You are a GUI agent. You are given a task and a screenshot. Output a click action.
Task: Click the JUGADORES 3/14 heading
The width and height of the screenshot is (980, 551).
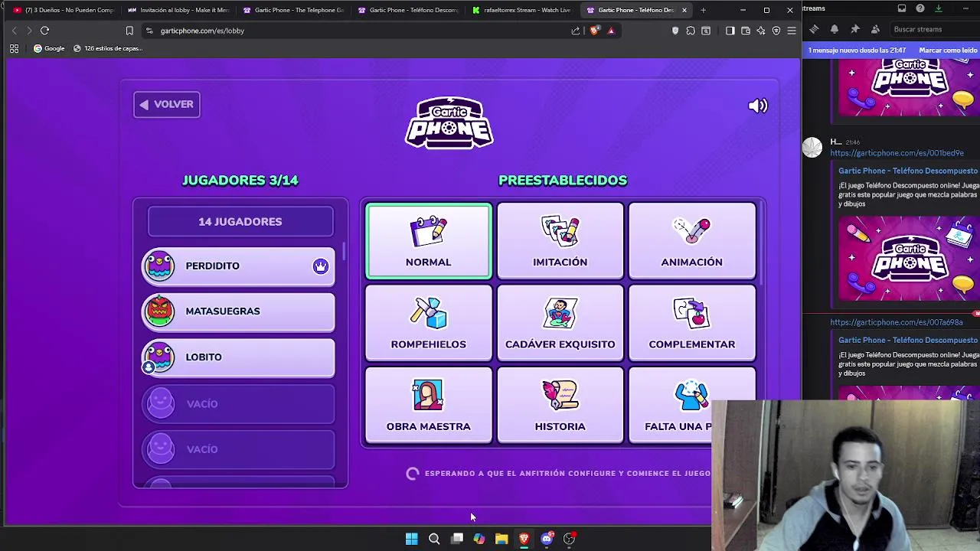pos(240,181)
